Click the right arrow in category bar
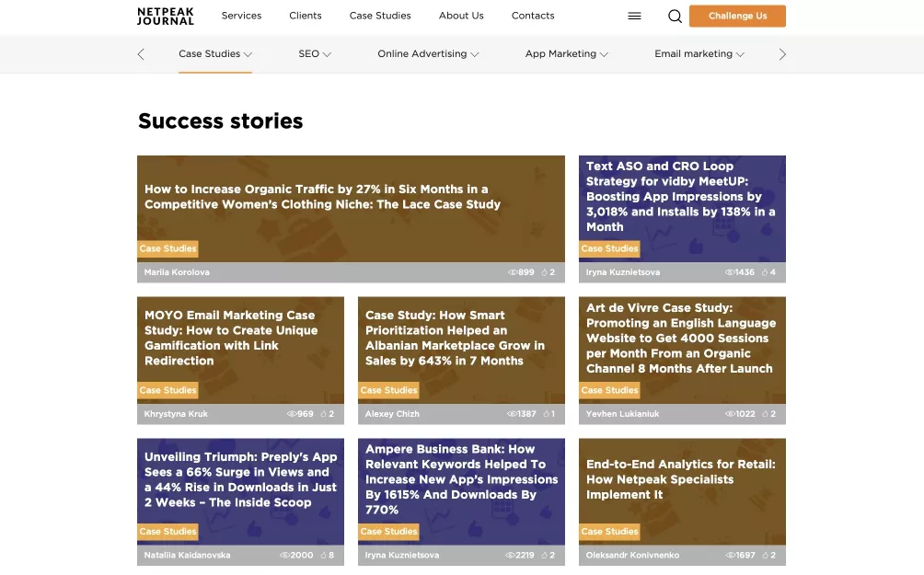 pos(782,54)
